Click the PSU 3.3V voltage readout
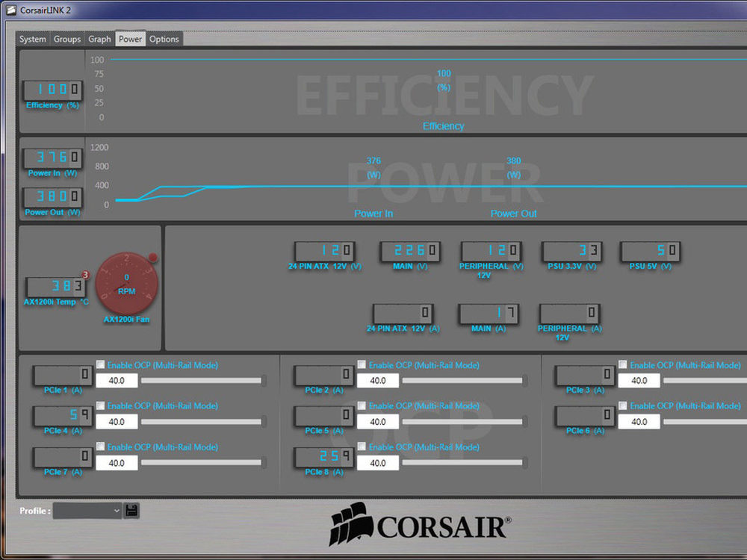 [571, 251]
